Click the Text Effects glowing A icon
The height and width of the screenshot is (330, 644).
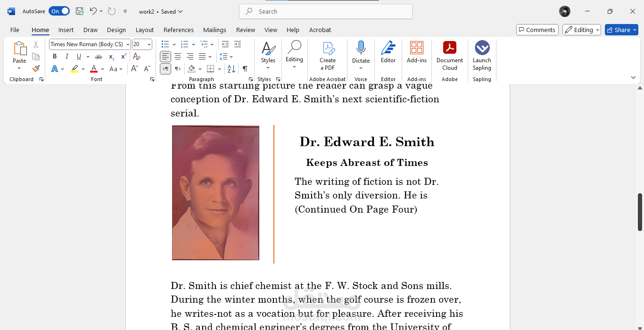(55, 69)
